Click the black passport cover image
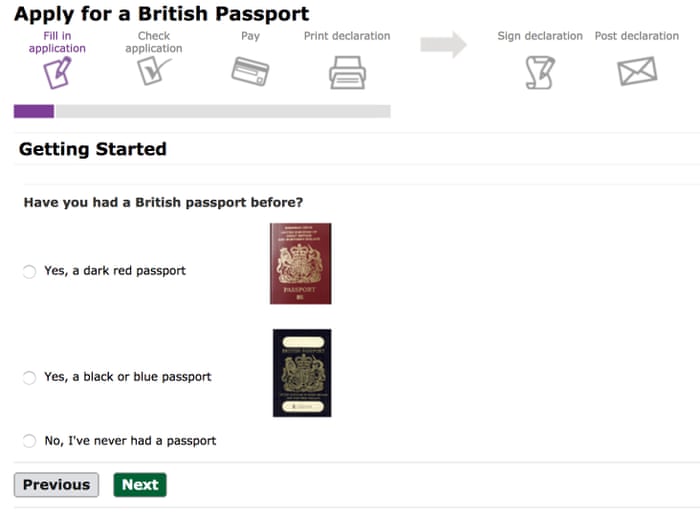This screenshot has height=515, width=700. coord(302,373)
